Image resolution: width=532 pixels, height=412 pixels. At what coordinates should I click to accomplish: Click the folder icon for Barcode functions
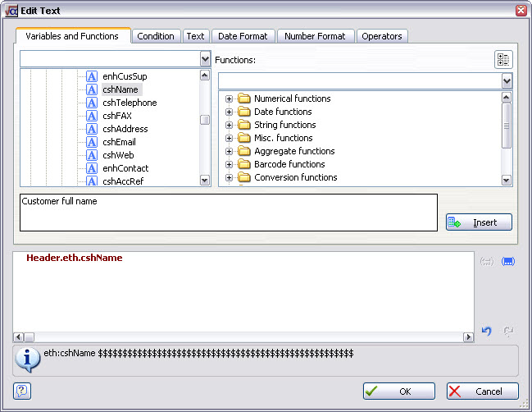point(243,164)
